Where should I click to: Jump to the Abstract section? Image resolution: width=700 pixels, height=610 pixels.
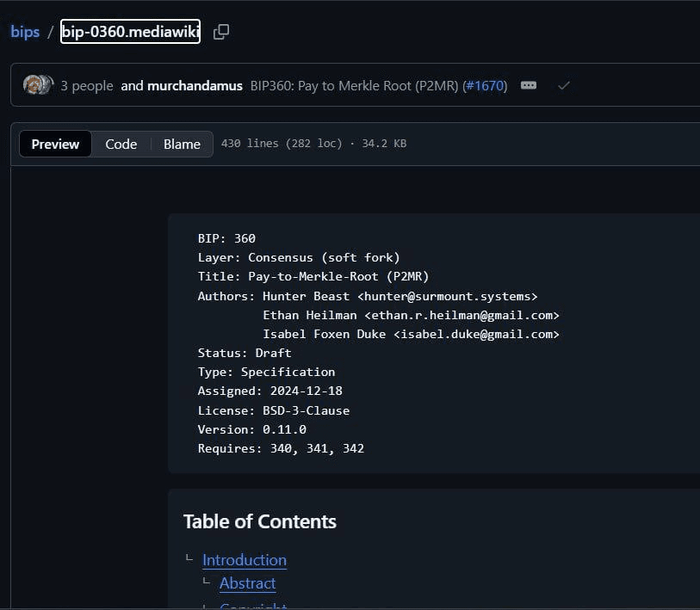248,583
